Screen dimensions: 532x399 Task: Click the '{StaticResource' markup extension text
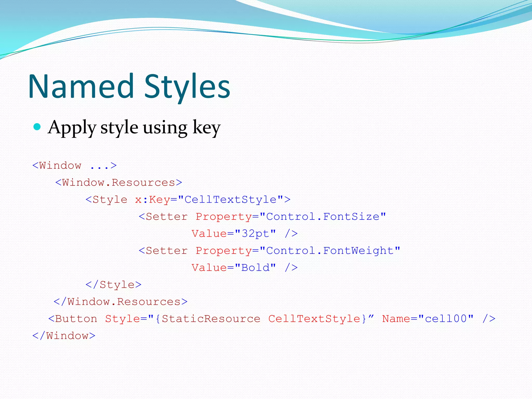[x=208, y=319]
